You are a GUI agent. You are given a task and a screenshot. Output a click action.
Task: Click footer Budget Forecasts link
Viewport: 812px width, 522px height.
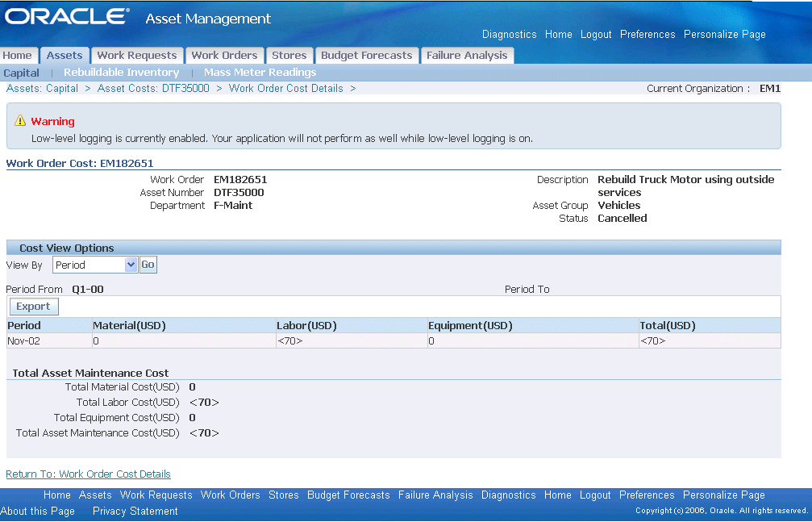tap(348, 495)
